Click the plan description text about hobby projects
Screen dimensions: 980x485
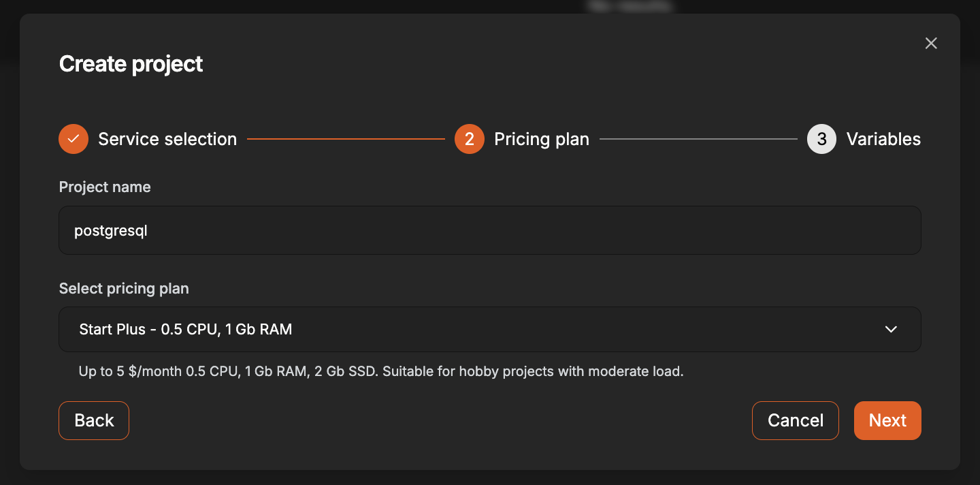[381, 372]
